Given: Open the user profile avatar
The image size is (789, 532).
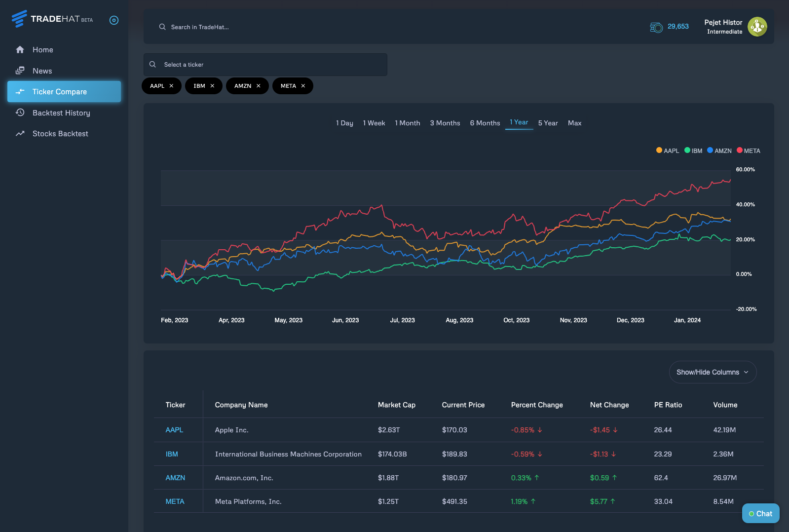Looking at the screenshot, I should [757, 27].
